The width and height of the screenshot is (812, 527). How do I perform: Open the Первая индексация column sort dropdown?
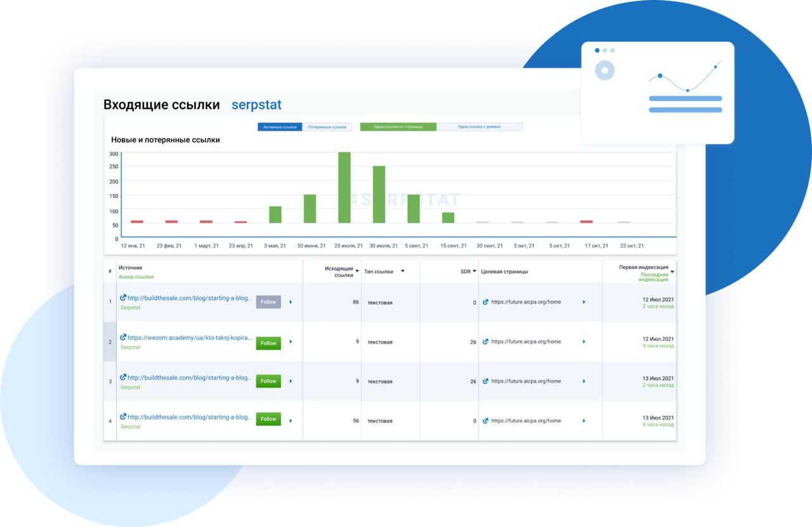672,272
